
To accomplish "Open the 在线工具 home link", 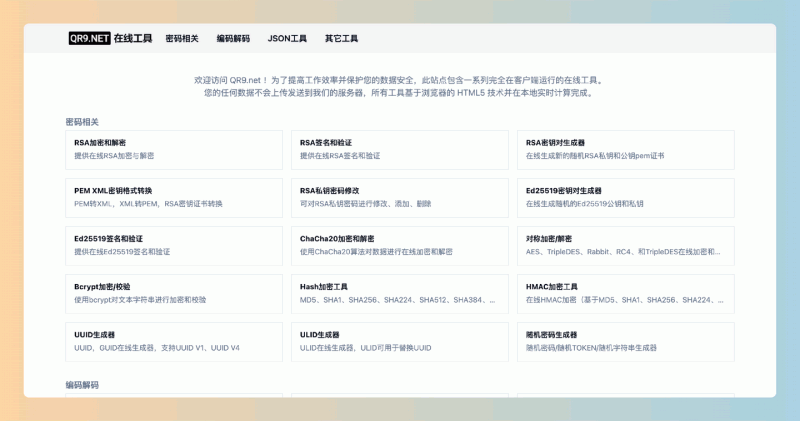I will 133,38.
